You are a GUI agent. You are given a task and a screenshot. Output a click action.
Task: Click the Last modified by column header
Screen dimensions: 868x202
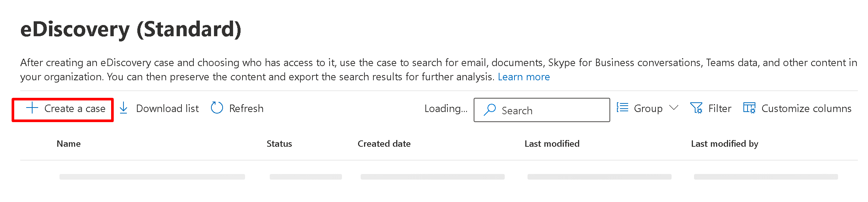tap(724, 144)
